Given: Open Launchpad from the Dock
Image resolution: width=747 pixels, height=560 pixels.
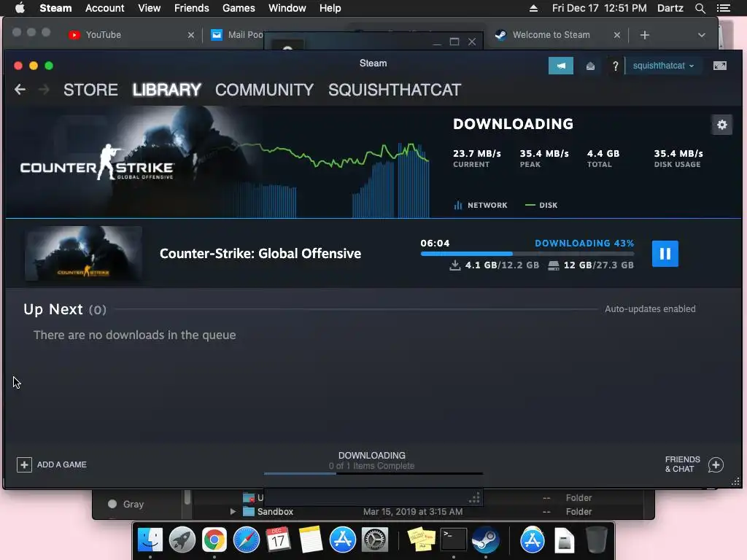Looking at the screenshot, I should (x=182, y=540).
